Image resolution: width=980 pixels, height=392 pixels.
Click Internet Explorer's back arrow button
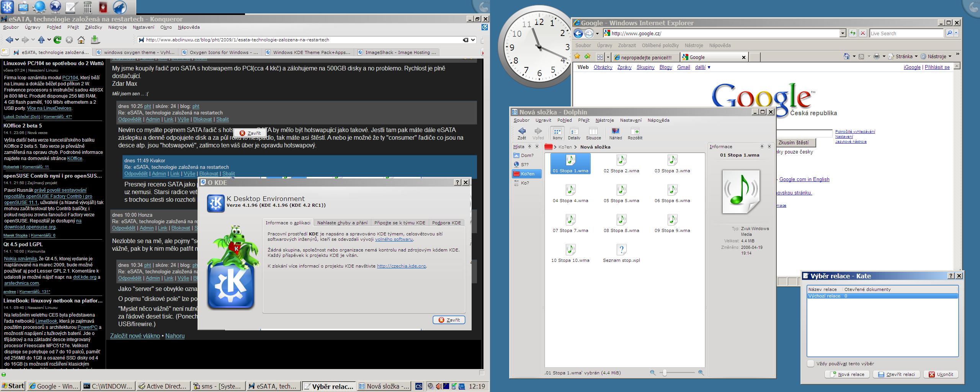point(578,33)
